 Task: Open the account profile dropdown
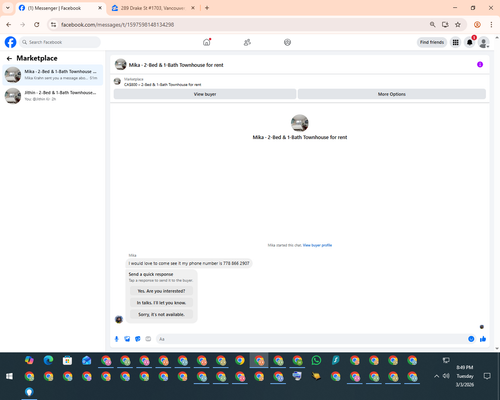click(x=484, y=42)
